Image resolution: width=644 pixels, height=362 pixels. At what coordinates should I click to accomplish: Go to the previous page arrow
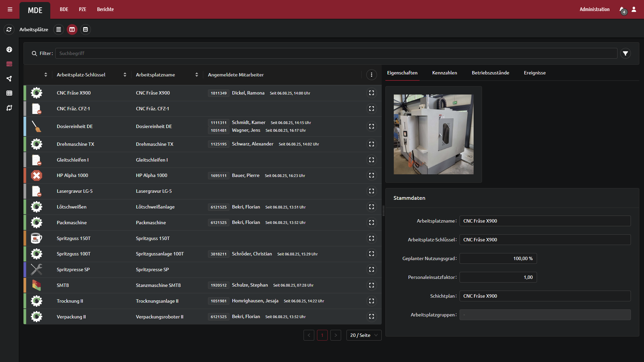(x=309, y=335)
